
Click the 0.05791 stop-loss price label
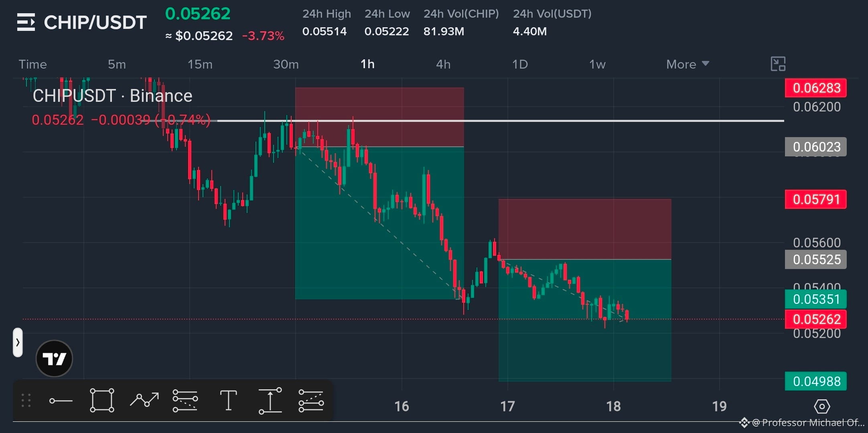tap(816, 199)
